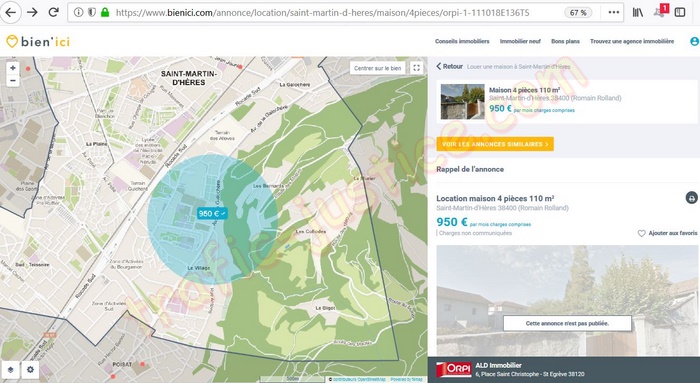The image size is (700, 383).
Task: Open the map fullscreen icon
Action: (416, 68)
